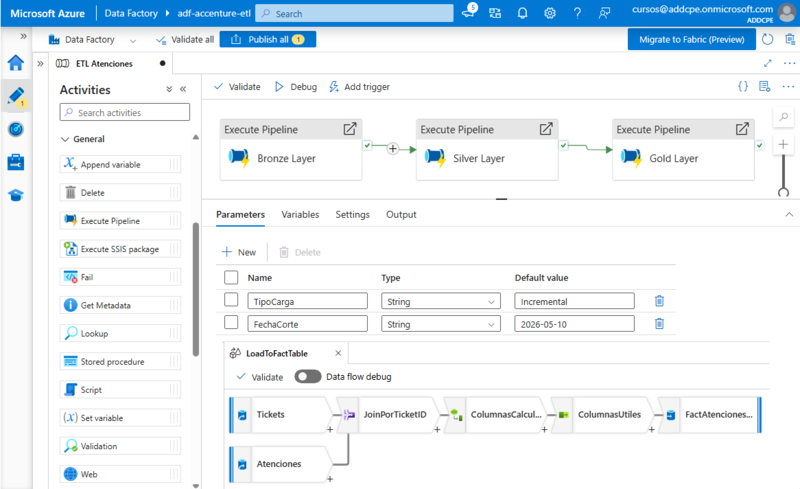Expand the Data Factory dropdown arrow
The image size is (800, 489).
coord(133,40)
